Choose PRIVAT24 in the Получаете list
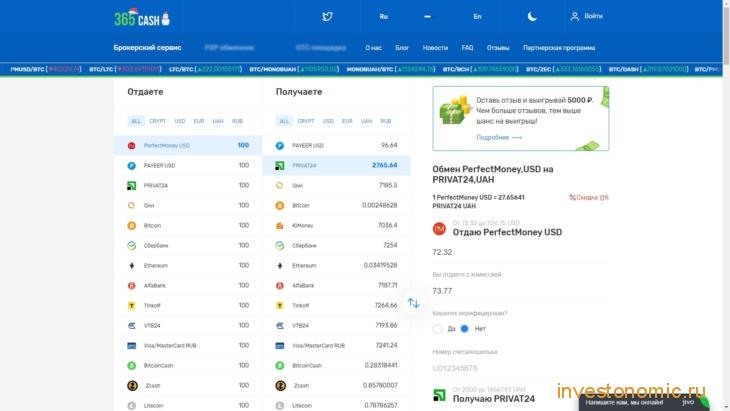The height and width of the screenshot is (411, 730). 337,166
